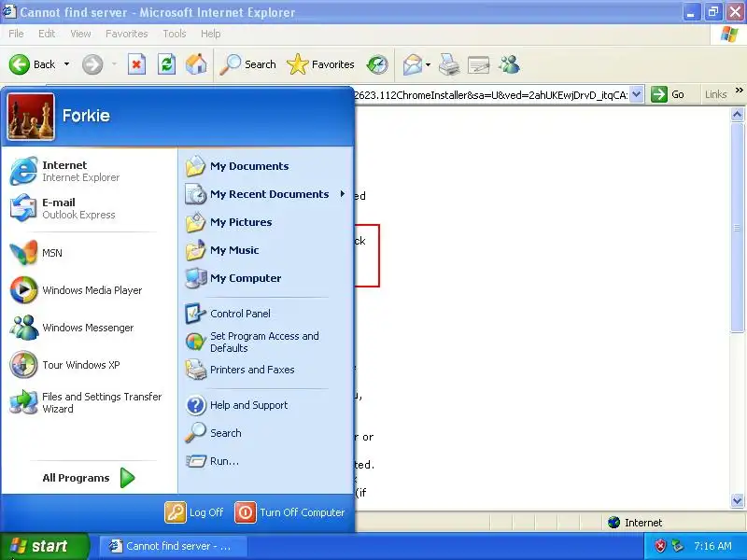This screenshot has height=560, width=747.
Task: Click the Edit page icon in toolbar
Action: (x=479, y=64)
